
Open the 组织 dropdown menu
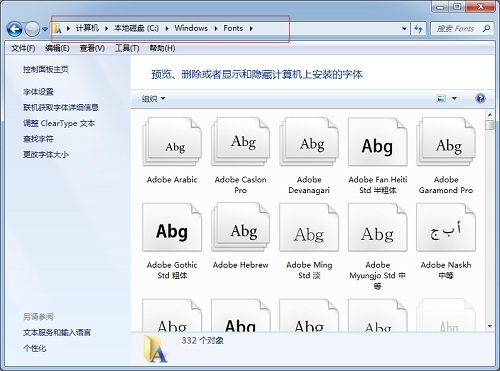tap(153, 99)
